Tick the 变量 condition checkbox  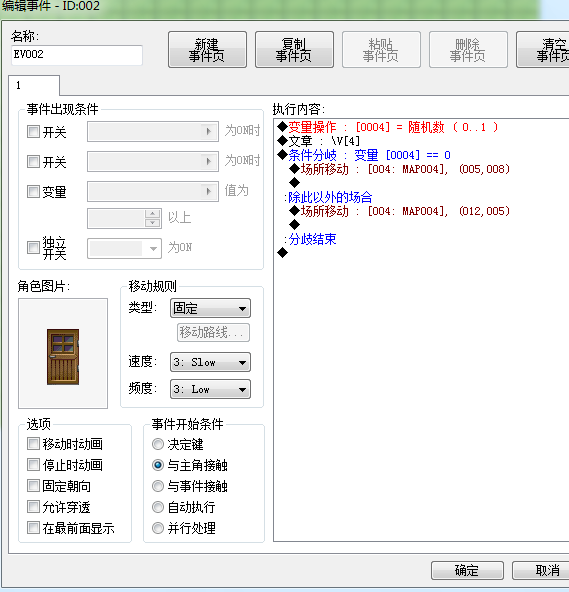coord(33,191)
